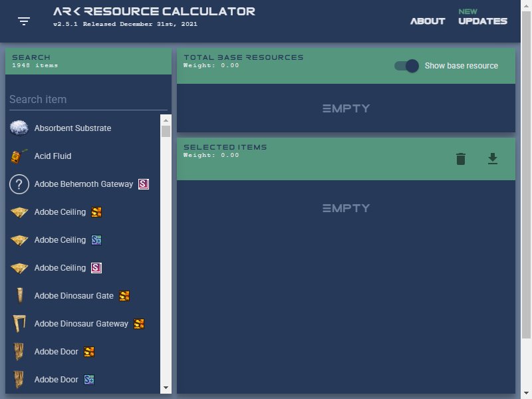Click the Adobe Dinosaur Gateway arch icon

tap(19, 324)
